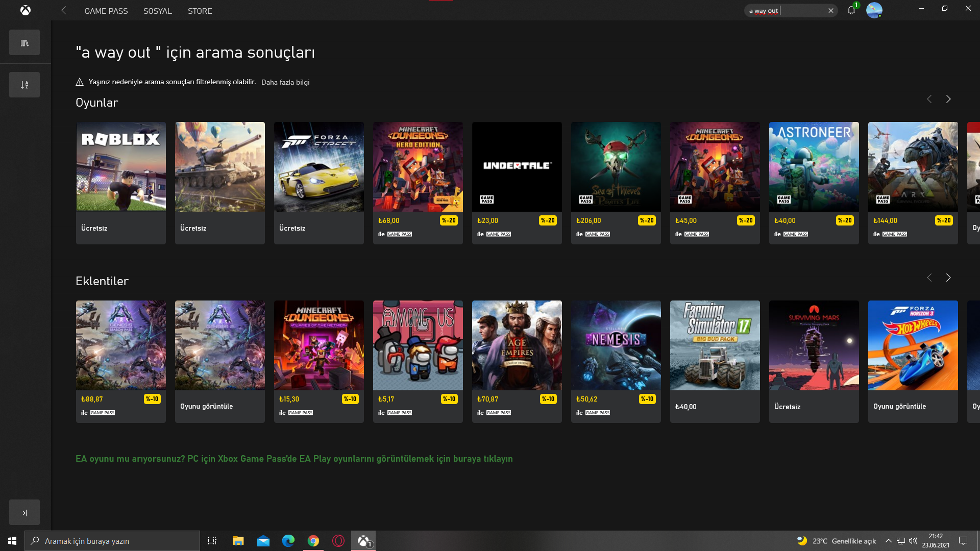Launch Google Chrome from taskbar
Image resolution: width=980 pixels, height=551 pixels.
(313, 541)
